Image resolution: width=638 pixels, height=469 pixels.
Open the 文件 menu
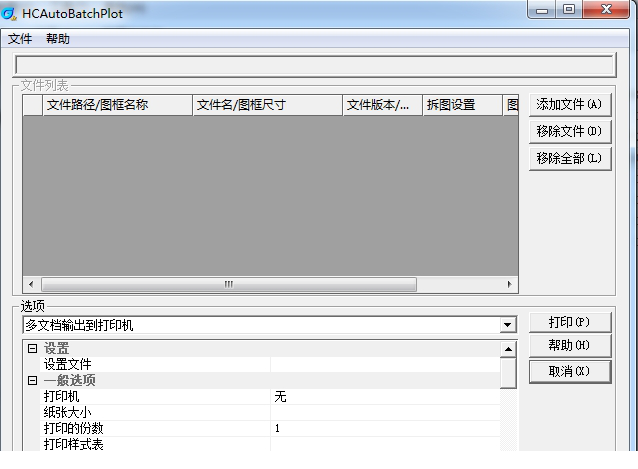[x=20, y=39]
